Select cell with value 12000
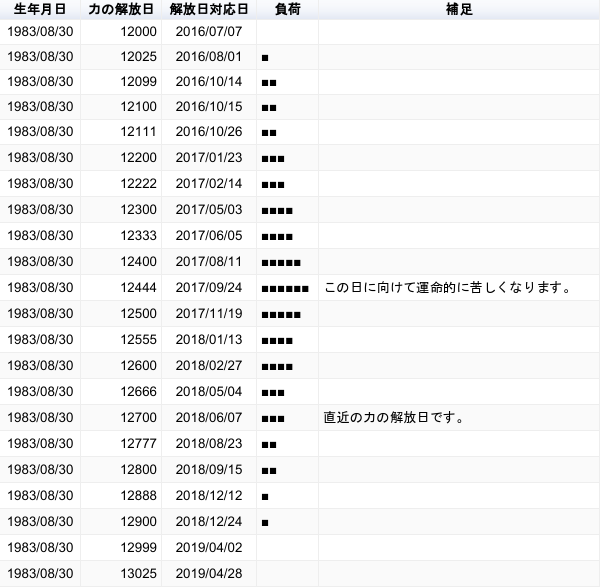Screen dimensions: 600x587 [x=121, y=31]
